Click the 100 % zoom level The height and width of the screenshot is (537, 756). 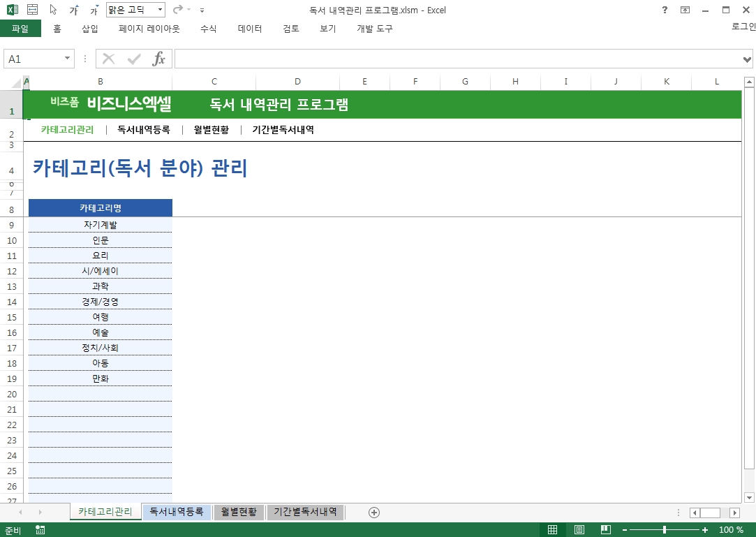(x=731, y=530)
